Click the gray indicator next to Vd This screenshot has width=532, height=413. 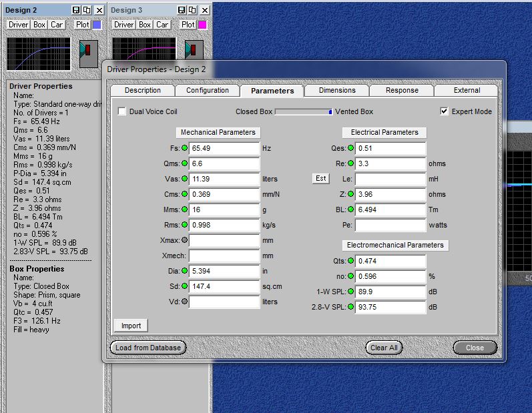185,301
